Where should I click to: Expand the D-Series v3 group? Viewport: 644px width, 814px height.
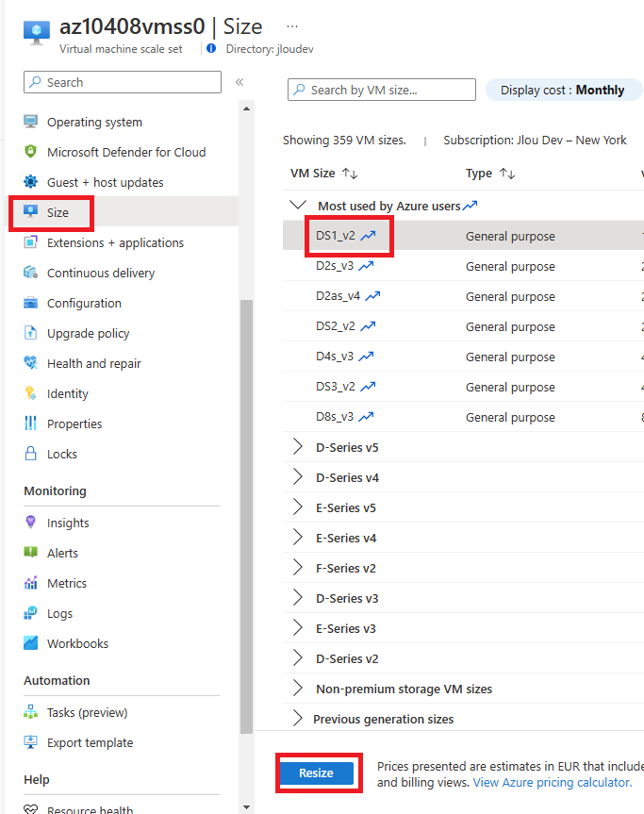coord(297,597)
